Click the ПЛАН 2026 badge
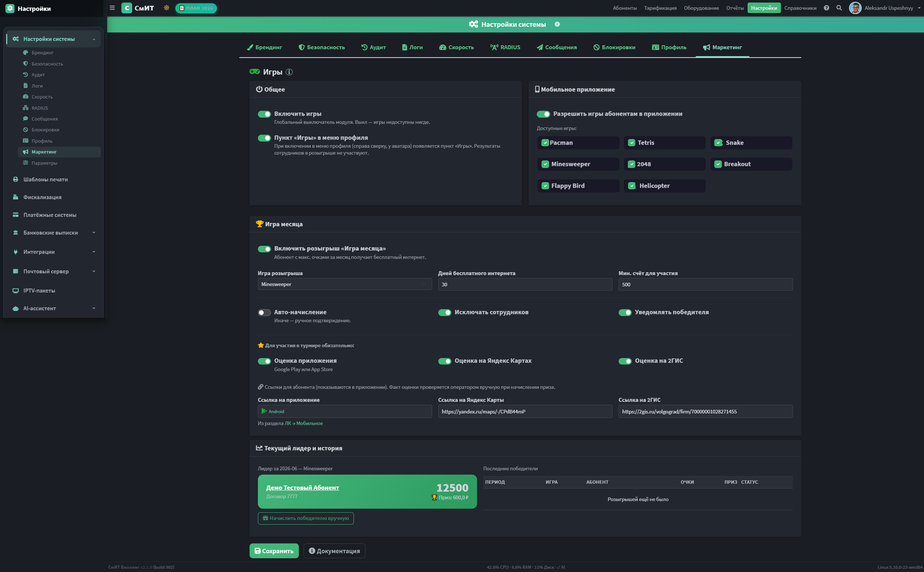 (x=196, y=8)
